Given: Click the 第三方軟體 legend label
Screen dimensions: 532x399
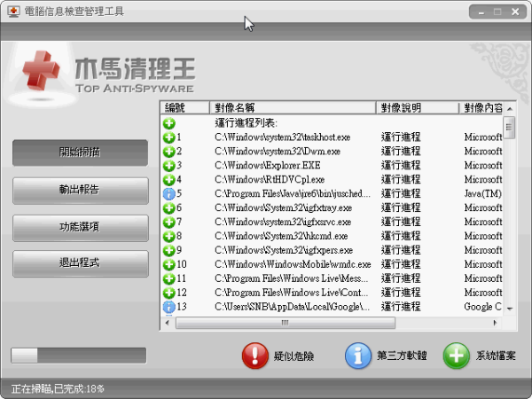Looking at the screenshot, I should [402, 356].
